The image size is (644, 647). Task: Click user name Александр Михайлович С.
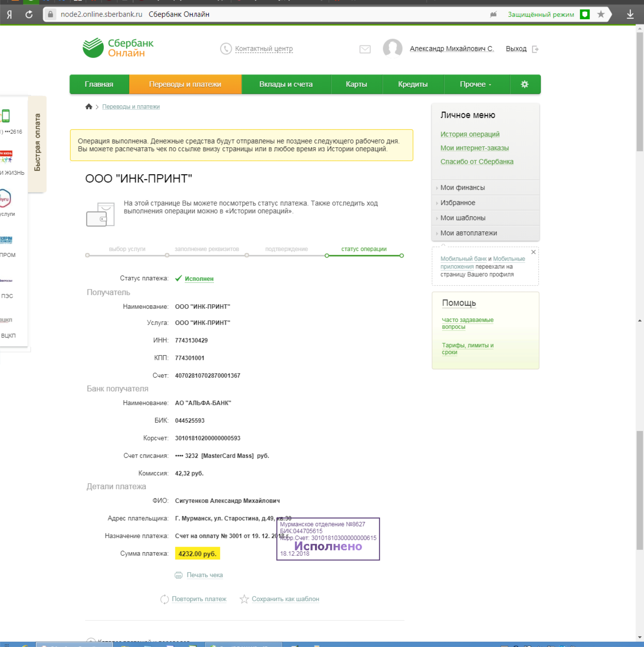452,49
